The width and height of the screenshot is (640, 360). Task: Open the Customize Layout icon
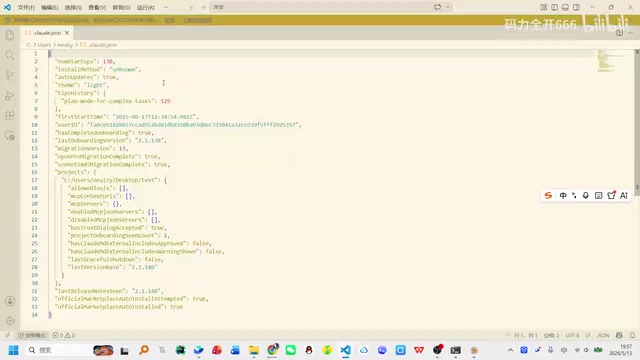click(x=544, y=7)
